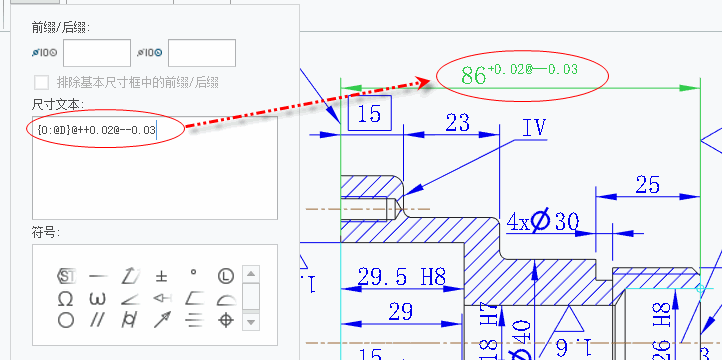Focus the suffix input field

click(x=202, y=53)
